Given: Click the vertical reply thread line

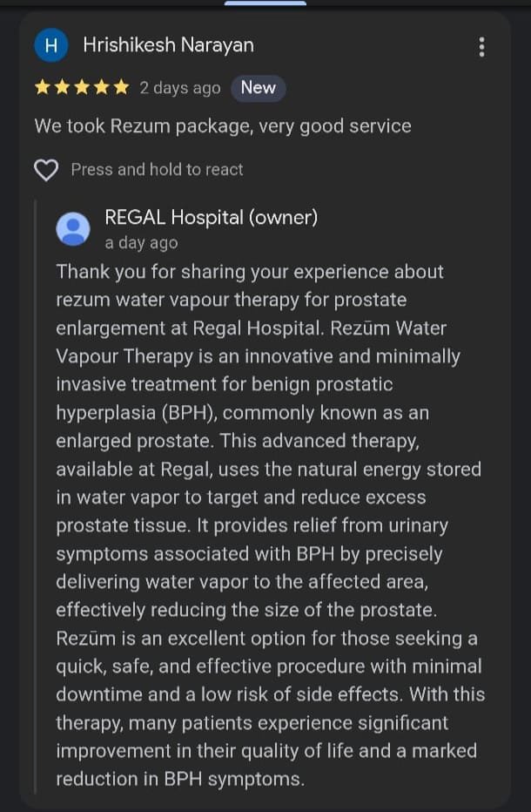Looking at the screenshot, I should 36,497.
